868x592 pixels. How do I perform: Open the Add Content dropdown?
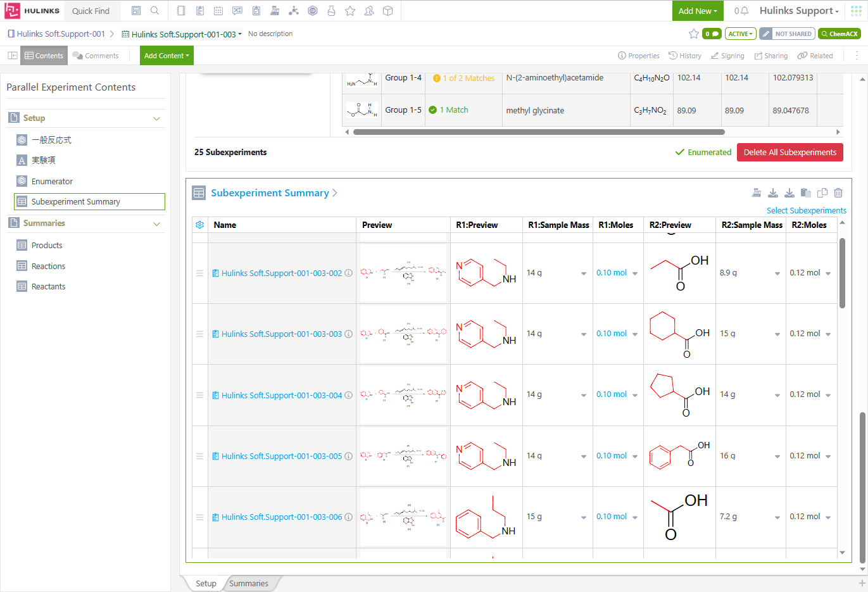pos(167,56)
